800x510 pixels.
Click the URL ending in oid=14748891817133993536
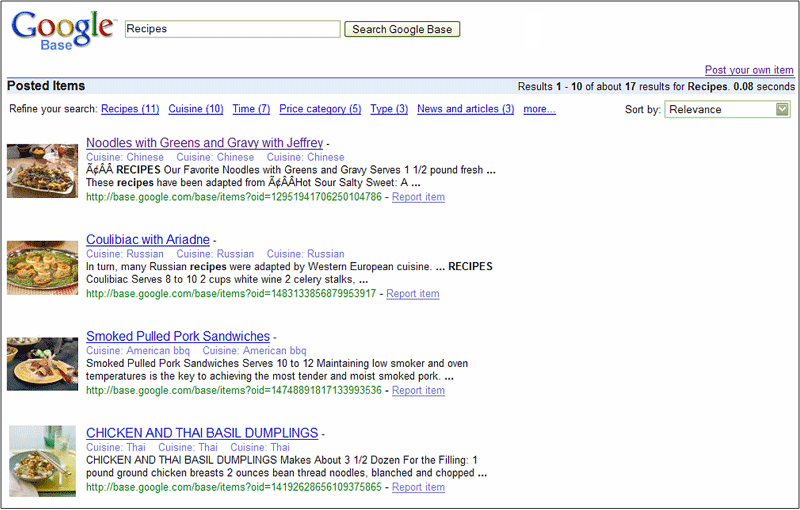click(x=234, y=390)
